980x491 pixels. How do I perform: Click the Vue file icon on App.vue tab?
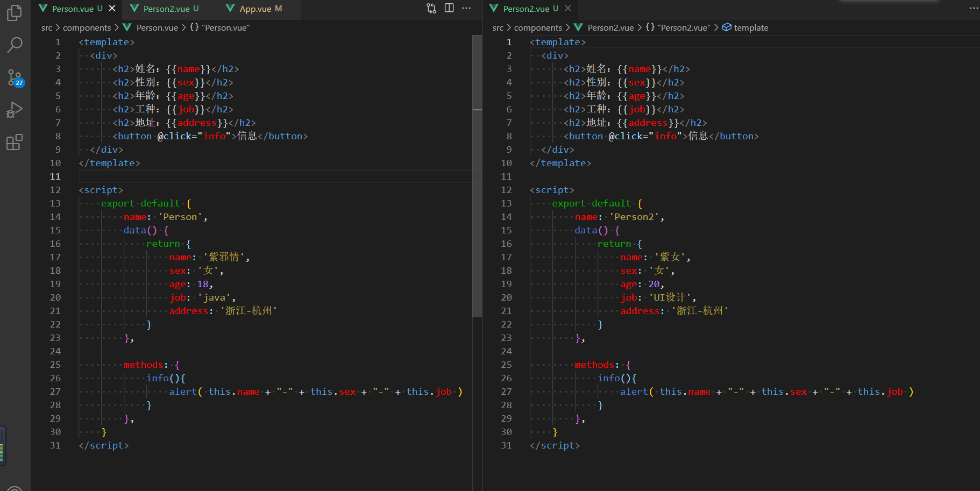tap(230, 8)
